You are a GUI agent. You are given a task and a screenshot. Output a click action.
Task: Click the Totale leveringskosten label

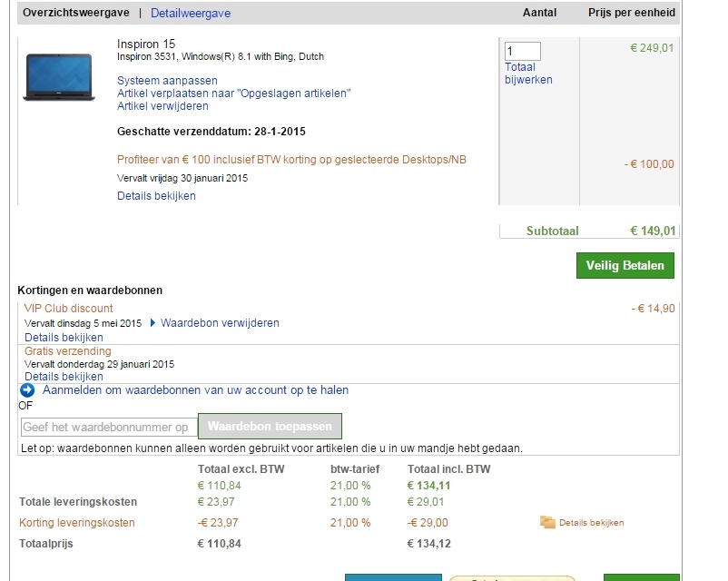tap(78, 502)
